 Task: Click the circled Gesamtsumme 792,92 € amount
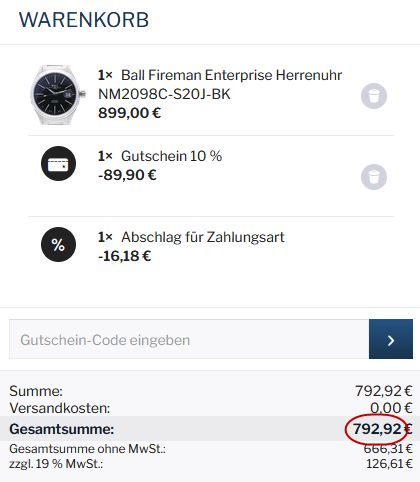pyautogui.click(x=383, y=429)
